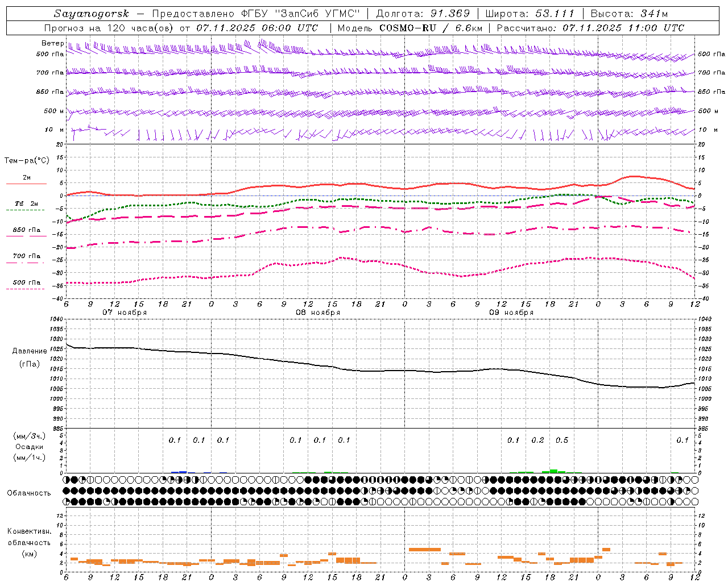Click the 'Рассчитано: 07.11.2025 11:00 UTC' timestamp
The width and height of the screenshot is (728, 582).
[590, 28]
